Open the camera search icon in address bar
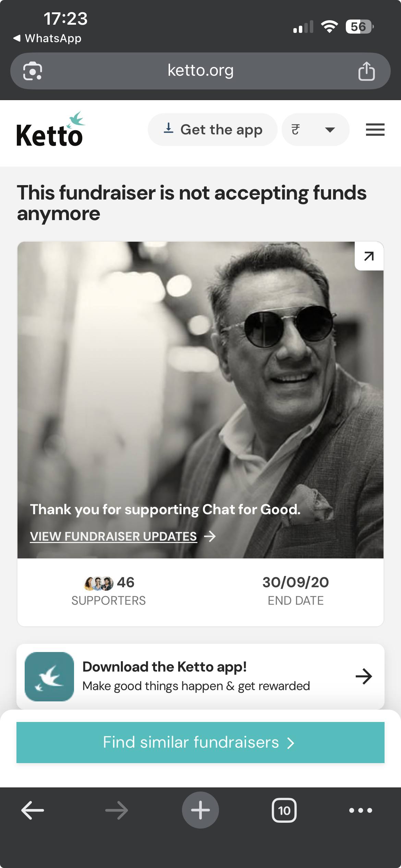The width and height of the screenshot is (401, 868). pos(33,71)
